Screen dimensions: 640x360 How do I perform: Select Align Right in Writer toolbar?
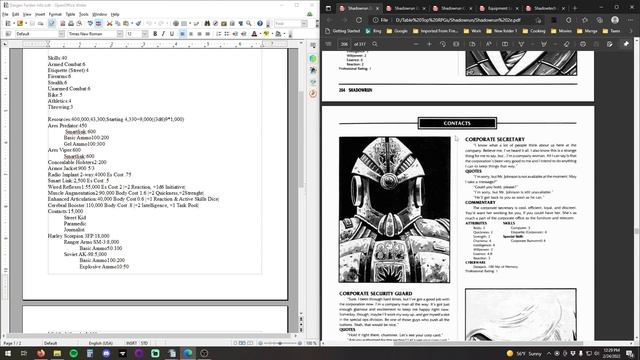pyautogui.click(x=199, y=34)
